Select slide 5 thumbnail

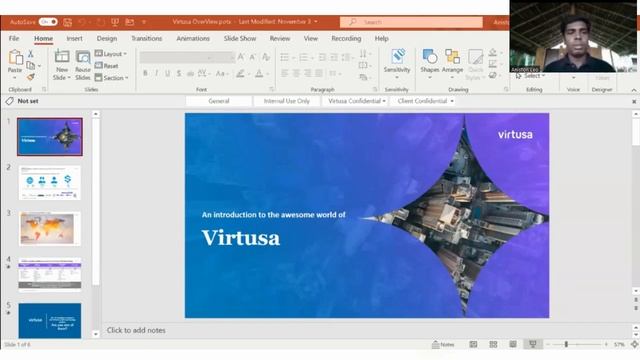[x=50, y=320]
